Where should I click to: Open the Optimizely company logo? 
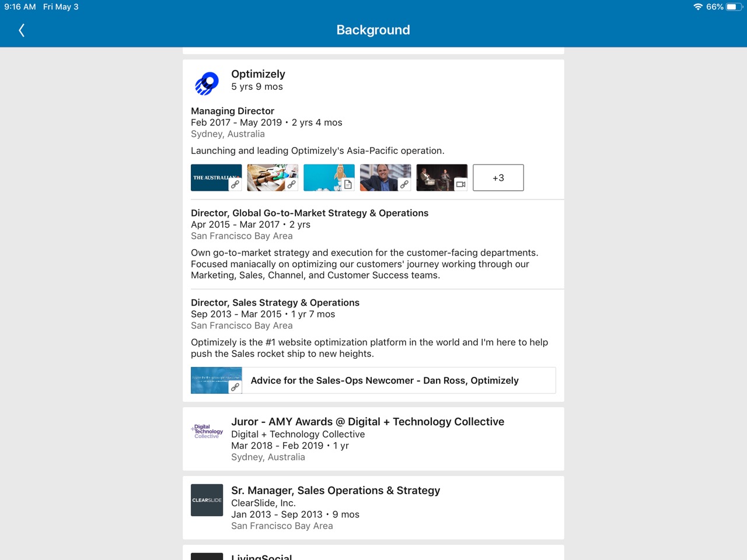click(207, 83)
